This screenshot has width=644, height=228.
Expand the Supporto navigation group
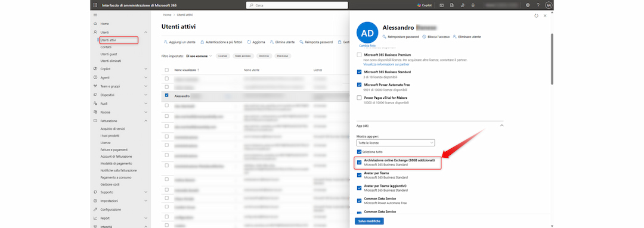click(x=146, y=192)
